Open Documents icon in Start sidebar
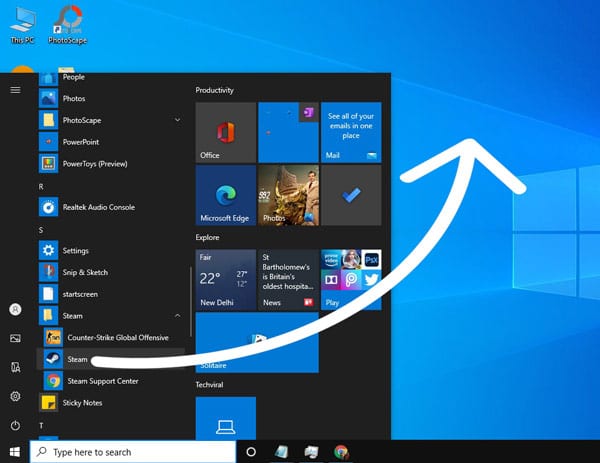600x463 pixels. (x=15, y=367)
